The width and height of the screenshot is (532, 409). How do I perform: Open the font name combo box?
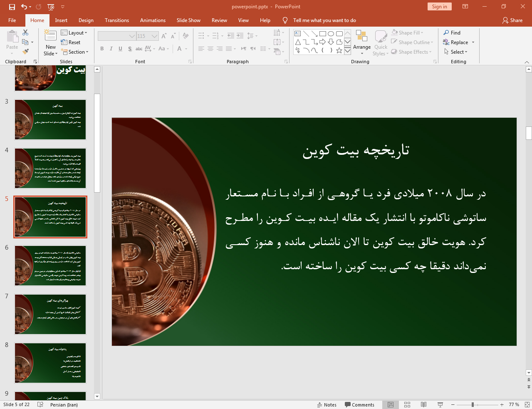point(117,36)
